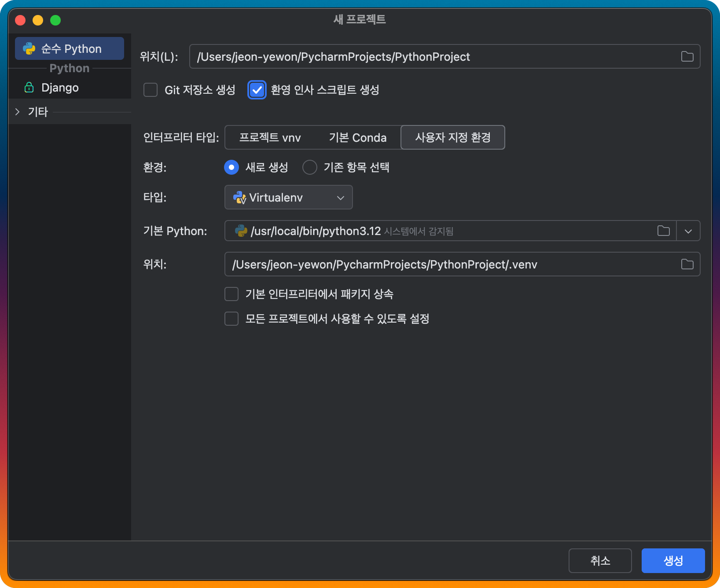Open the 기본 Python interpreter dropdown arrow
This screenshot has height=588, width=720.
[x=688, y=231]
